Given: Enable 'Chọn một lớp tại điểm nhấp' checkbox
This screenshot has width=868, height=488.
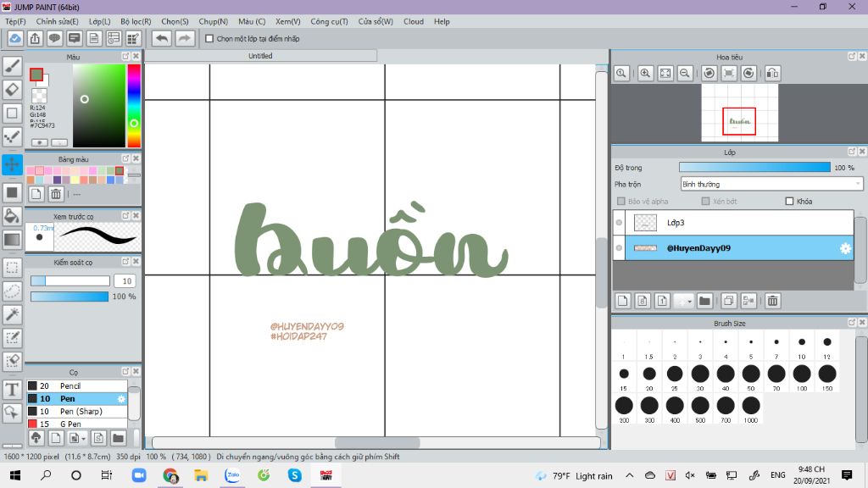Looking at the screenshot, I should tap(209, 39).
